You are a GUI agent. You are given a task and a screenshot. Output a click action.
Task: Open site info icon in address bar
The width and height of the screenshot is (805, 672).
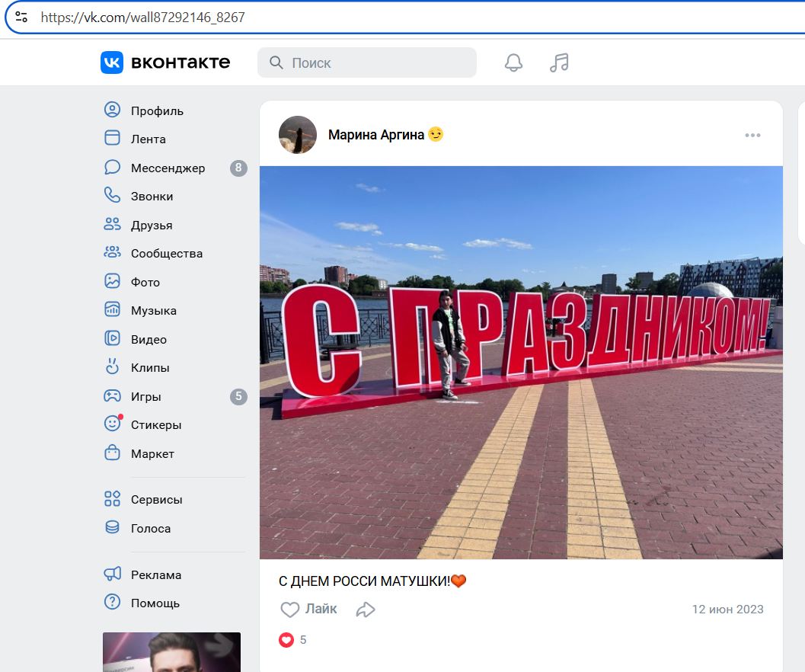(x=21, y=17)
